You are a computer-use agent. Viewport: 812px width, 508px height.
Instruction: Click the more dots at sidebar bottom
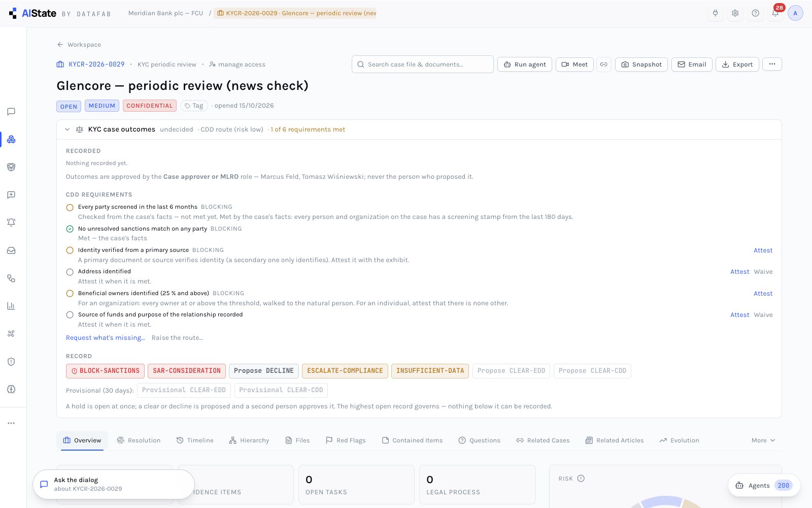tap(11, 423)
